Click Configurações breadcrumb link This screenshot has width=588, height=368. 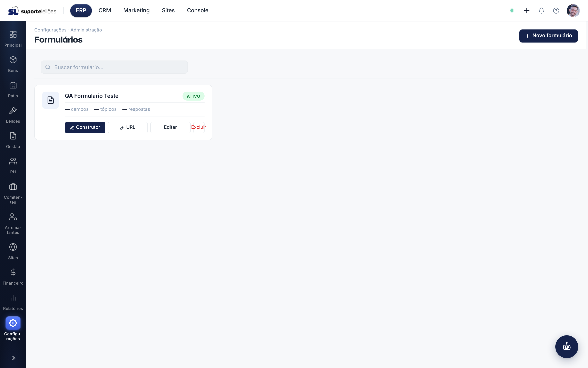(50, 30)
